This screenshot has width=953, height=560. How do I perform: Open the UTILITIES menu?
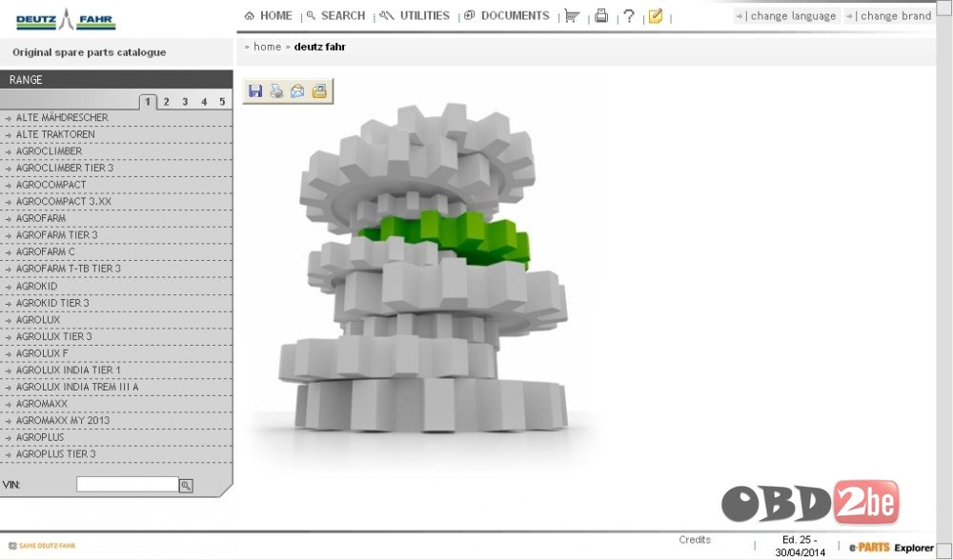415,16
